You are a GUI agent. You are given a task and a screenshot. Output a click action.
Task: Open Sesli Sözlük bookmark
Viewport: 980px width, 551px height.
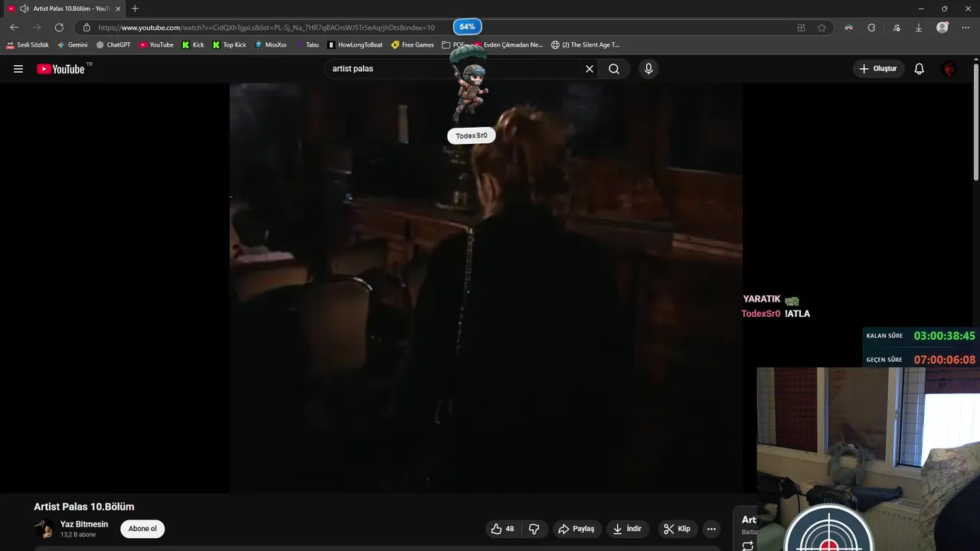[28, 45]
